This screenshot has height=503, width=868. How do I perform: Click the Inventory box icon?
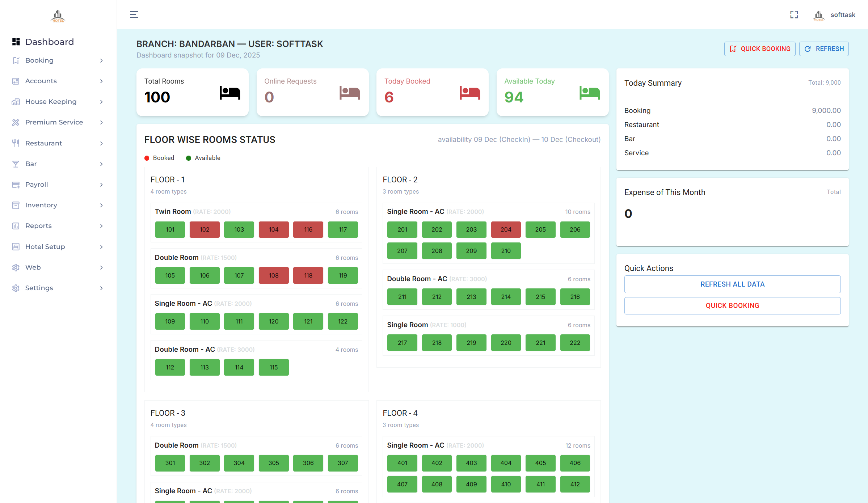[x=16, y=205]
